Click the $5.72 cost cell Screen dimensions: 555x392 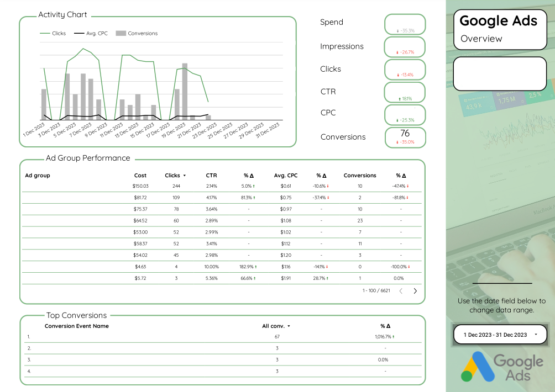point(140,278)
